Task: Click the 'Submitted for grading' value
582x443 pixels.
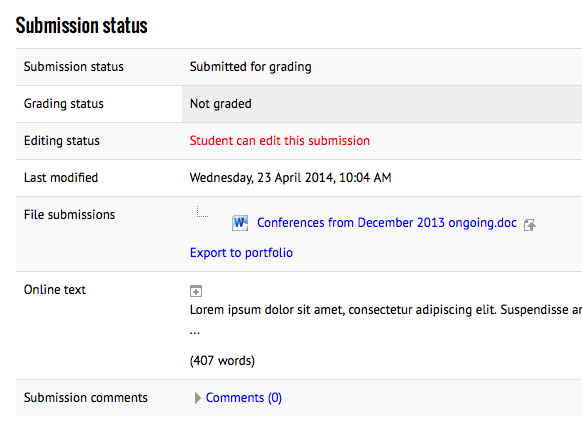Action: pyautogui.click(x=251, y=67)
